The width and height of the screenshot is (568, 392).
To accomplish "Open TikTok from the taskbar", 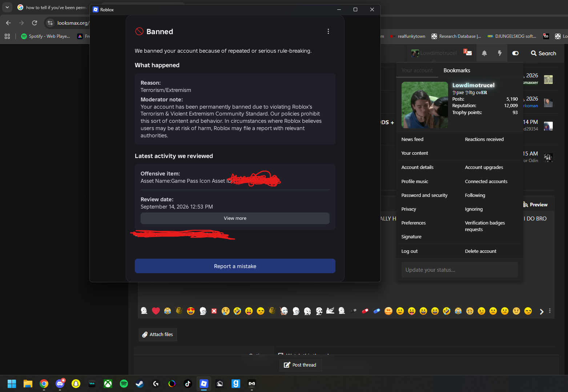I will [x=188, y=384].
